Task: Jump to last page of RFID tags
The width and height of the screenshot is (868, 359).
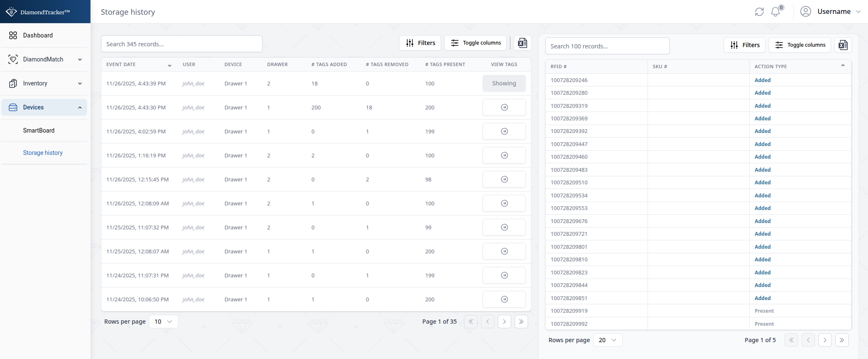Action: pyautogui.click(x=841, y=340)
